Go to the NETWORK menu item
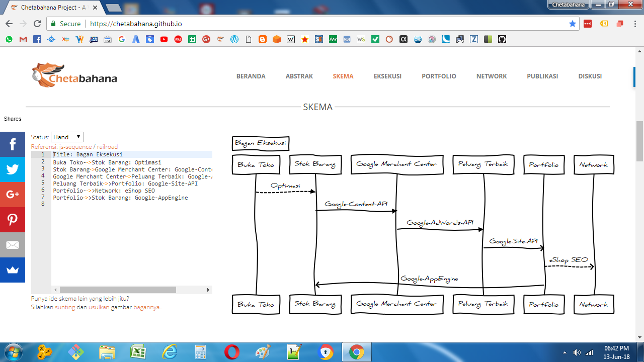The height and width of the screenshot is (362, 644). click(492, 76)
